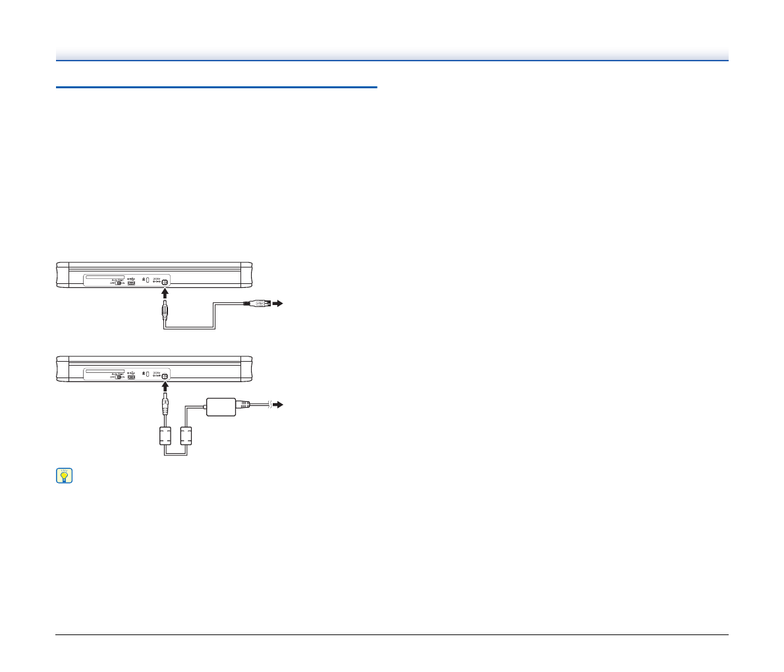Click the USB connector plug on the upper cable
The image size is (784, 672).
(x=256, y=304)
